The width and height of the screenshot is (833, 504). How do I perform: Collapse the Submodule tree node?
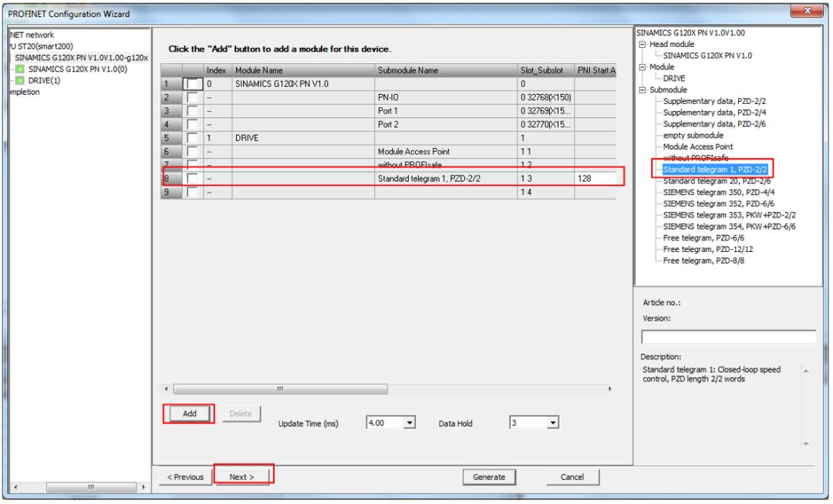642,90
